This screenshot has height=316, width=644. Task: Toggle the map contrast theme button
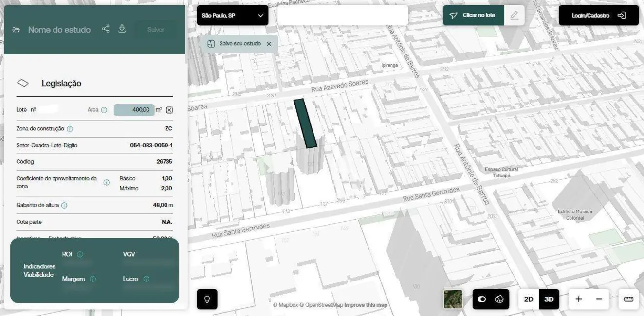[x=482, y=299]
